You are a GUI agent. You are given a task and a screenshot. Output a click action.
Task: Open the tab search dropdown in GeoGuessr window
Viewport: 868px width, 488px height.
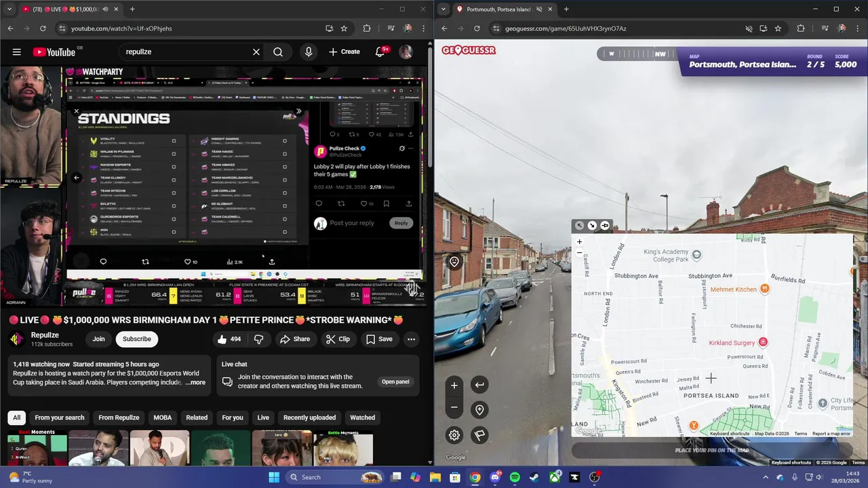[443, 9]
